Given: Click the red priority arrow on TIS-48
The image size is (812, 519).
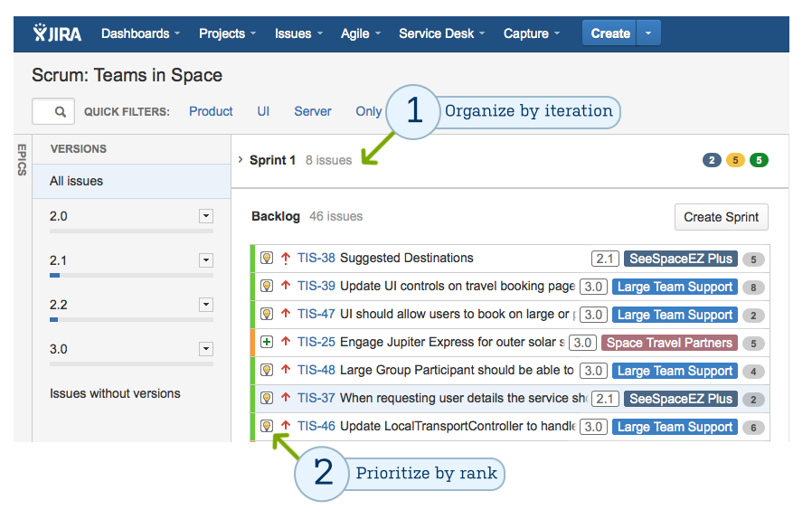Looking at the screenshot, I should click(286, 371).
